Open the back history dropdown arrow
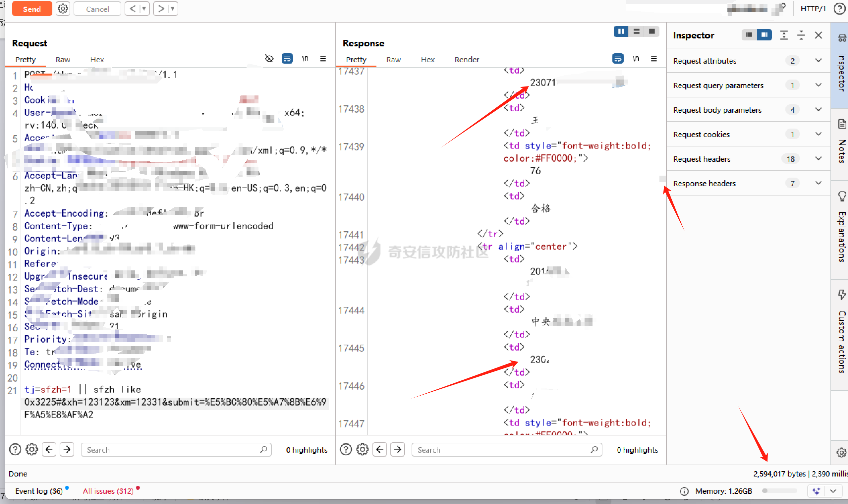 pos(144,9)
